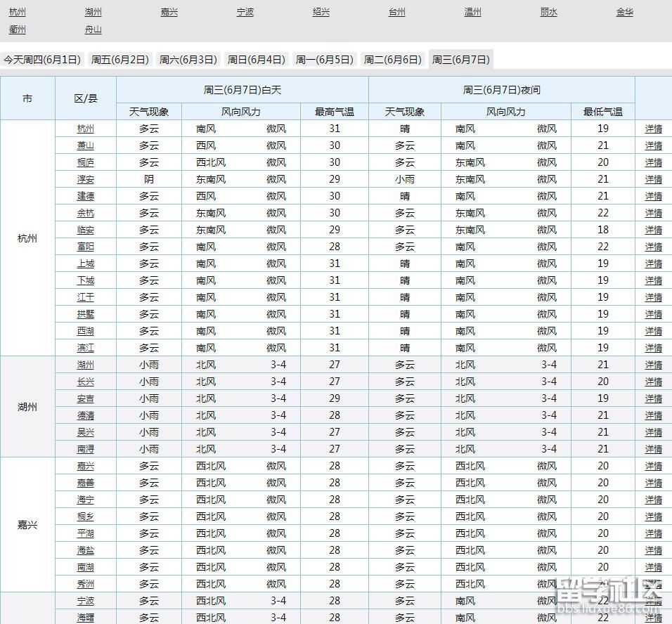Viewport: 672px width, 624px height.
Task: Switch to 周二(6月6日) tab
Action: pyautogui.click(x=393, y=60)
